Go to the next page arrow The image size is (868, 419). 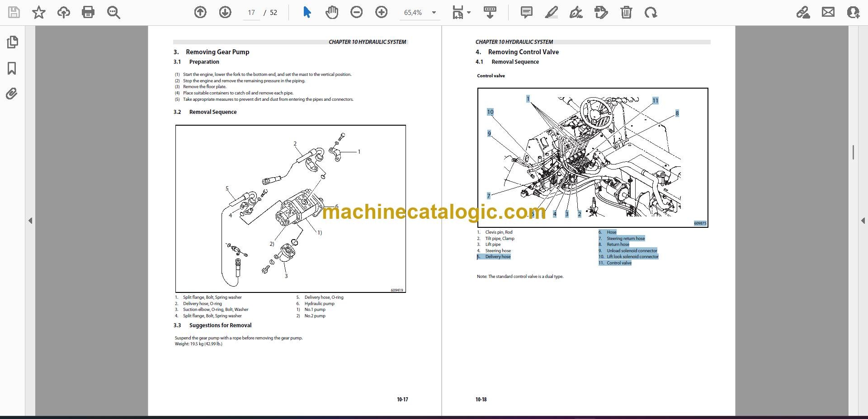coord(225,12)
